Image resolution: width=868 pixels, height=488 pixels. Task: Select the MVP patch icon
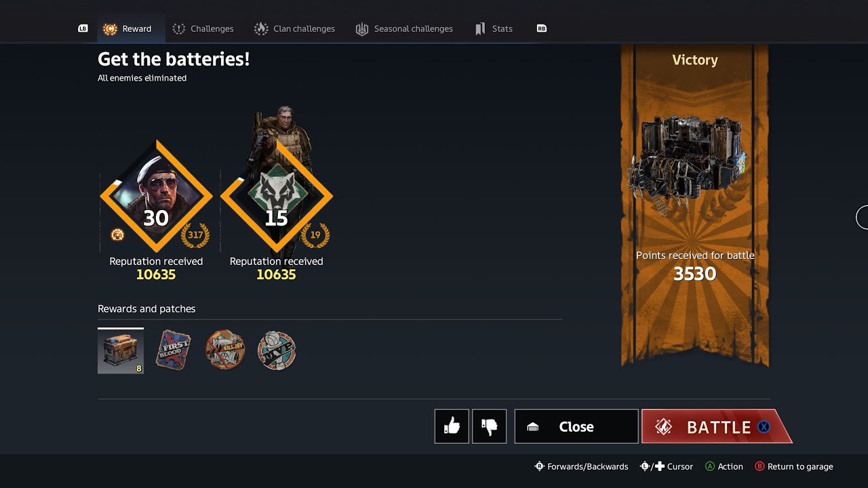point(277,350)
